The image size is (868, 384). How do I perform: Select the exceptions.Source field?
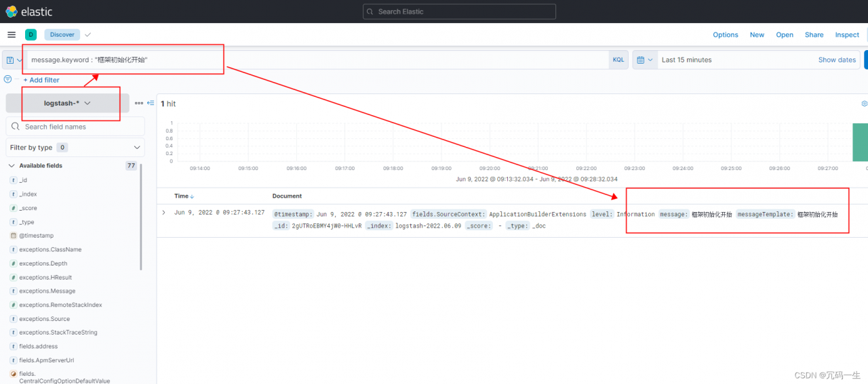coord(44,319)
